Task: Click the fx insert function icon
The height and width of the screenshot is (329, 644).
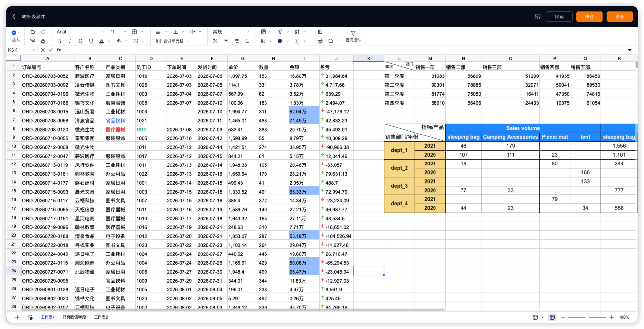Action: click(59, 50)
